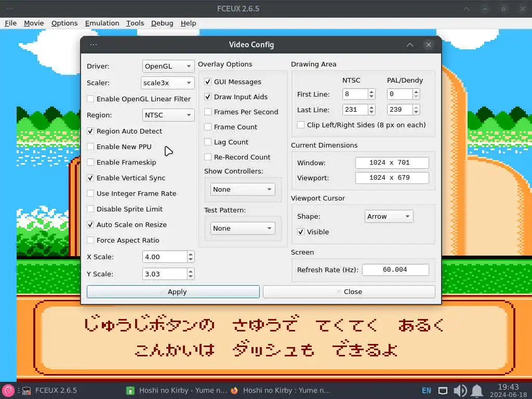The image size is (532, 399).
Task: Click the PAL/Dendy First Line field
Action: (x=400, y=94)
